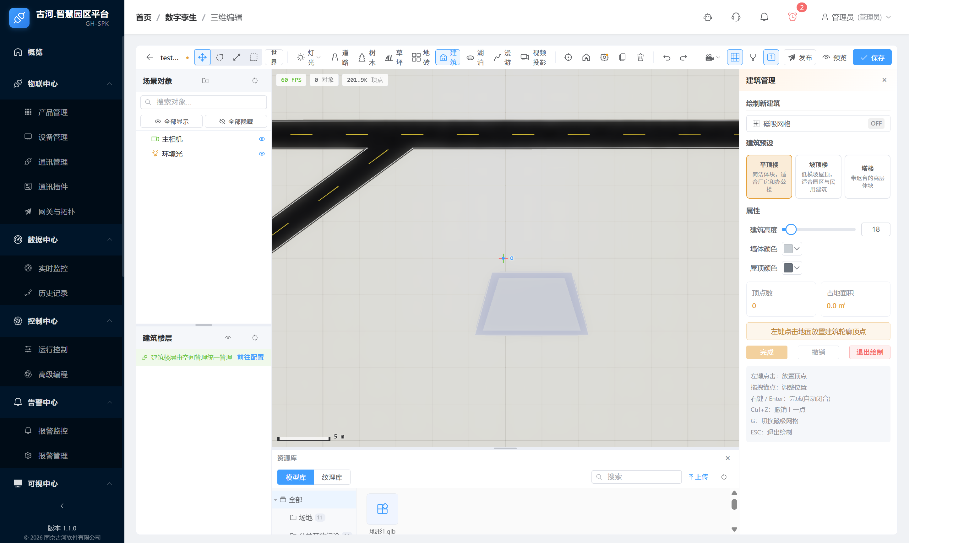Switch to the 纹理库 tab
This screenshot has width=980, height=543.
pyautogui.click(x=331, y=477)
